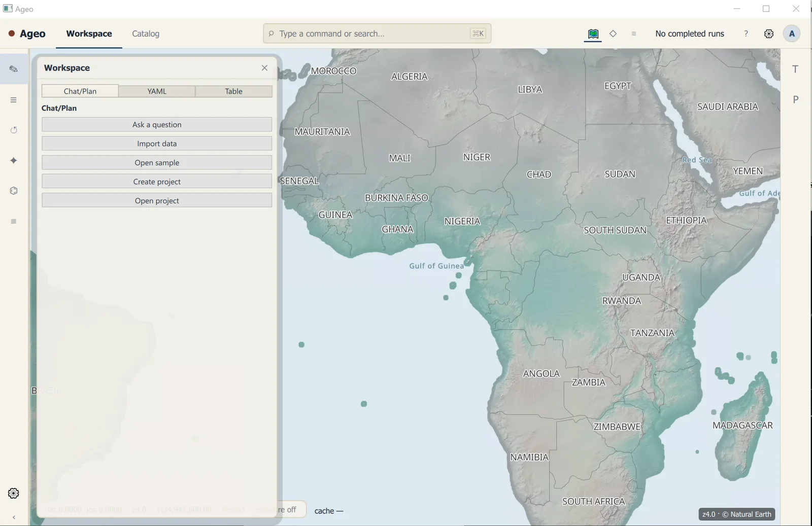Click the SOUTH AFRICA label on the map
This screenshot has width=812, height=526.
(x=593, y=501)
